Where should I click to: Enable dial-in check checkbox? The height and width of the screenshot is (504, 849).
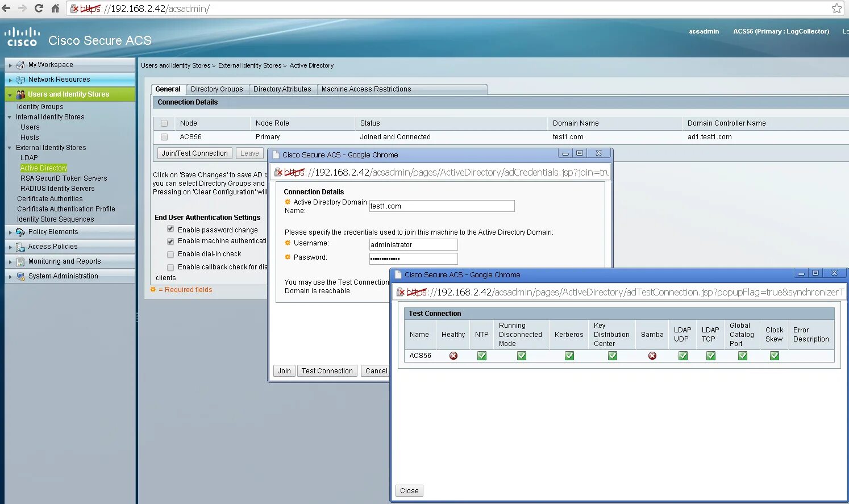coord(170,255)
